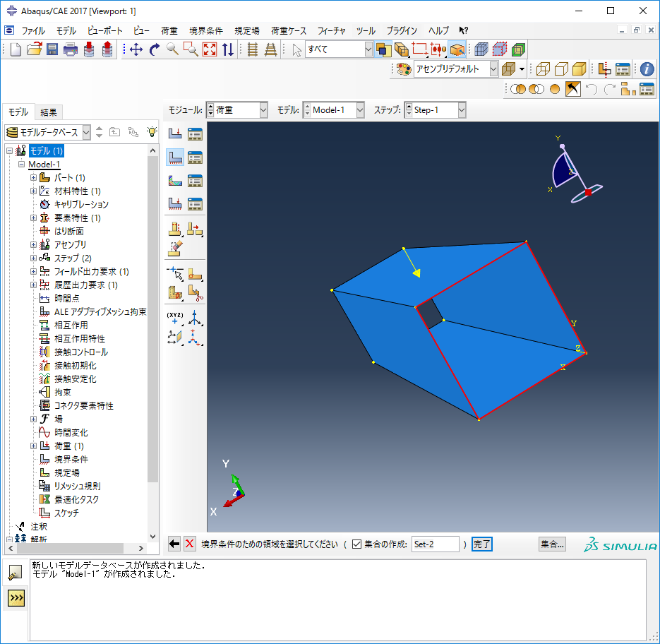The width and height of the screenshot is (660, 644).
Task: Click the New Model Database icon
Action: [x=16, y=49]
